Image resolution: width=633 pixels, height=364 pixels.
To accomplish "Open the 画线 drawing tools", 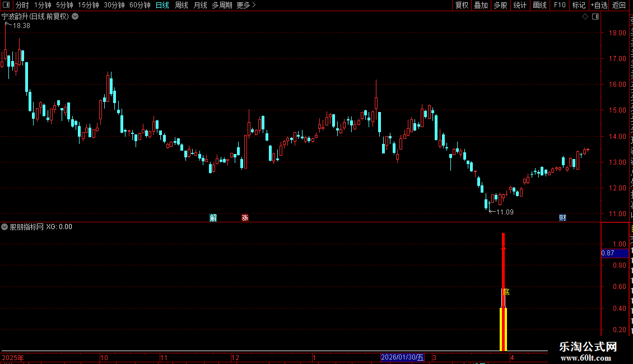I will click(539, 5).
